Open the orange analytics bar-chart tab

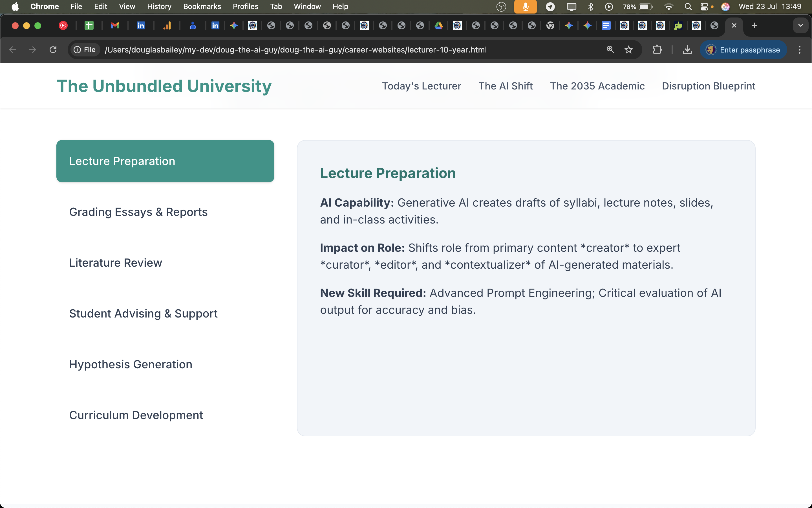pos(167,25)
